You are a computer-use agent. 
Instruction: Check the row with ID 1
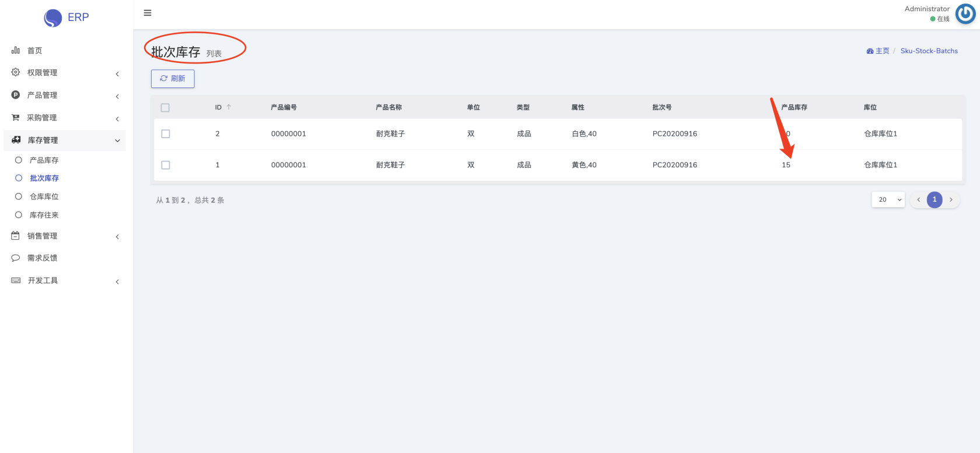pyautogui.click(x=166, y=165)
